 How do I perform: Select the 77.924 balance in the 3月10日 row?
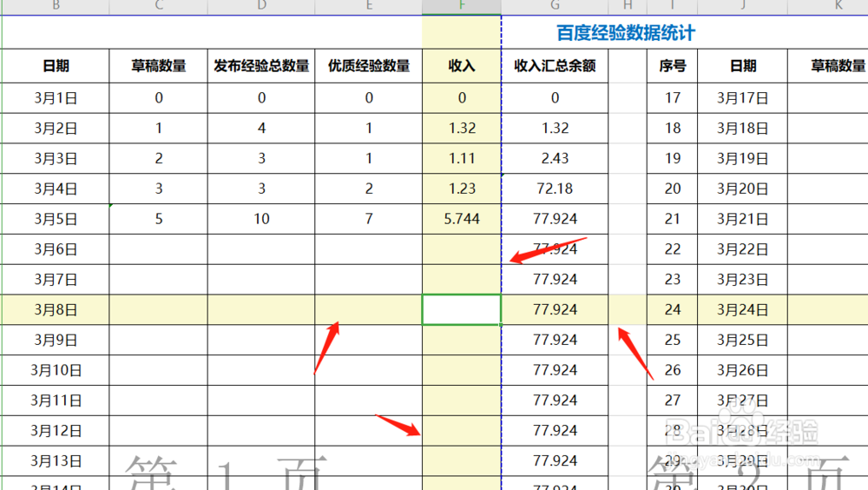tap(555, 370)
